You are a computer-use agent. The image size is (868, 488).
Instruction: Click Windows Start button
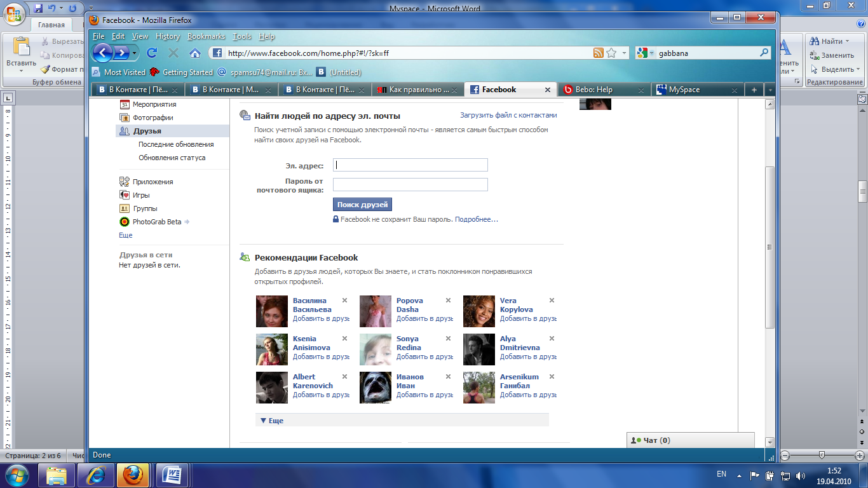[17, 475]
